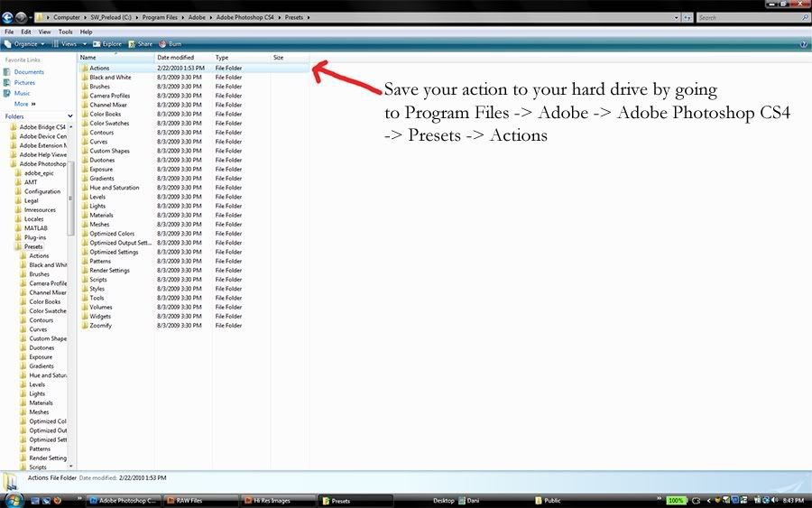Open Music from Favorite Links
Image resolution: width=812 pixels, height=508 pixels.
click(22, 93)
